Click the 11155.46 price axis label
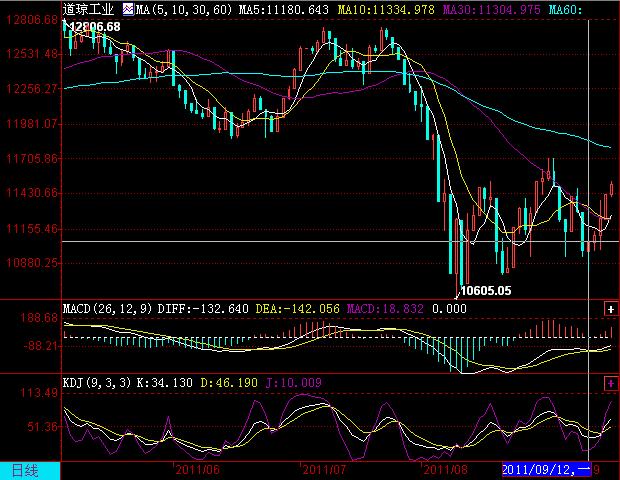Image resolution: width=620 pixels, height=480 pixels. [x=33, y=229]
